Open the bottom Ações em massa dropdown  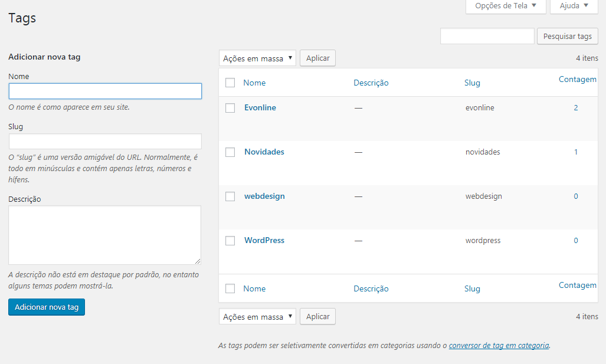pos(257,316)
